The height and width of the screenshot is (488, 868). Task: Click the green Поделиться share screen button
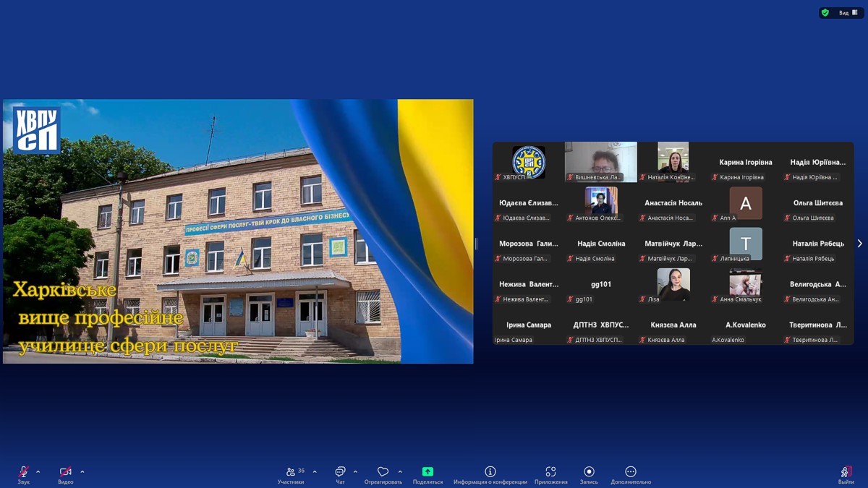pos(427,475)
